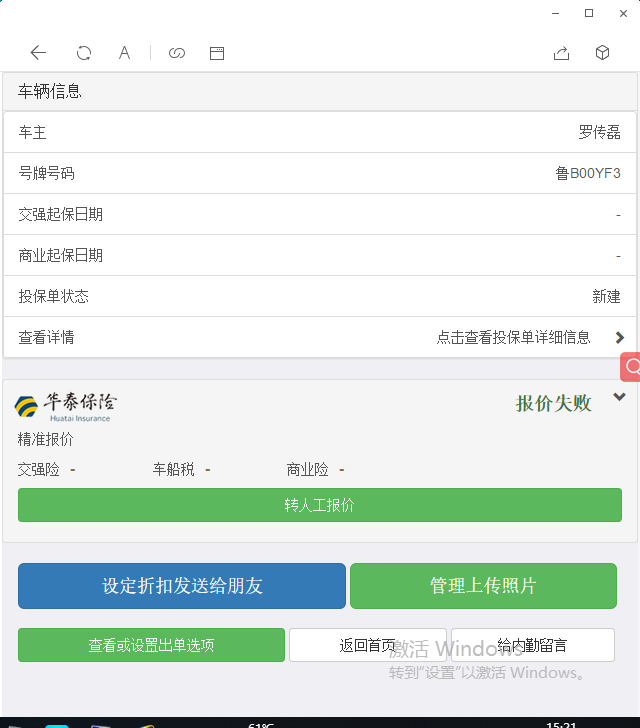640x728 pixels.
Task: Click 给内勤留言 button
Action: point(533,645)
